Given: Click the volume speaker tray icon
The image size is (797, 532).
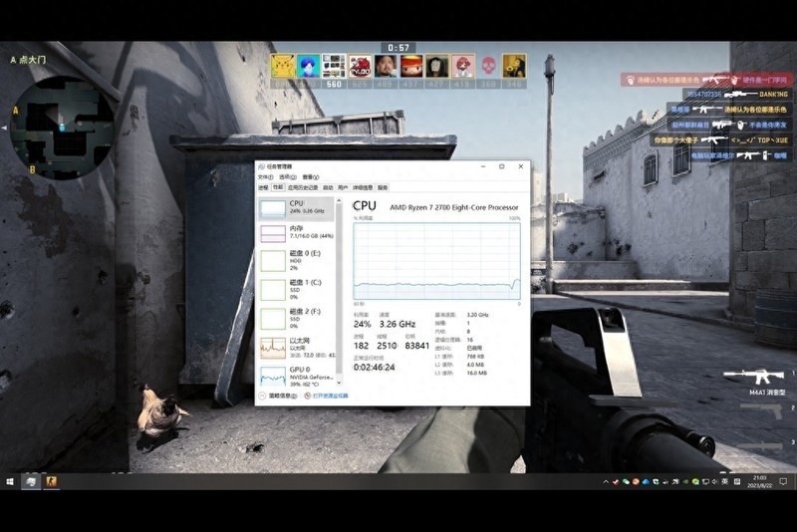Looking at the screenshot, I should click(x=714, y=482).
